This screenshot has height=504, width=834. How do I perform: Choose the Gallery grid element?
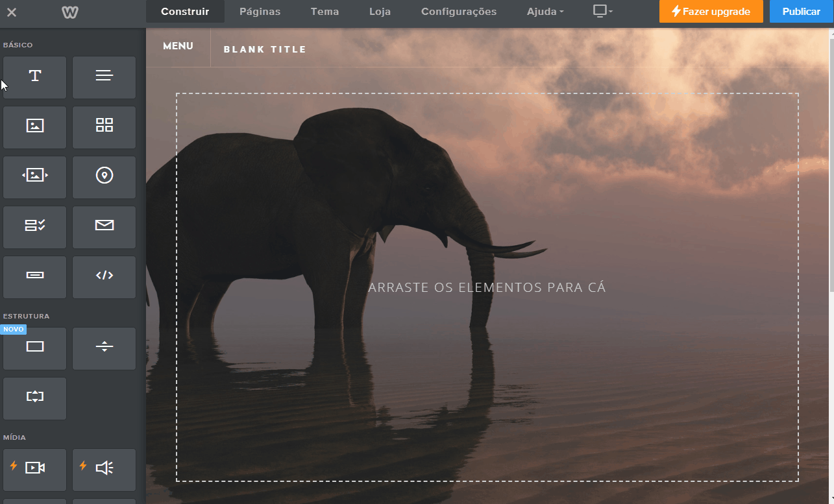[104, 127]
